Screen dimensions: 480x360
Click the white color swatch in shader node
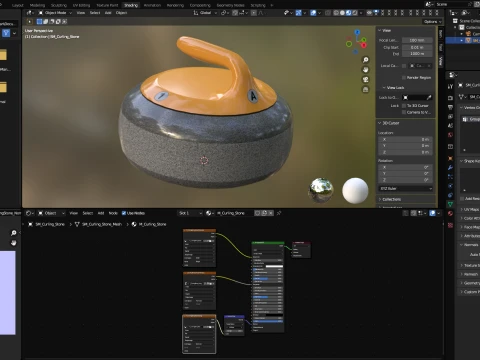coord(274,266)
